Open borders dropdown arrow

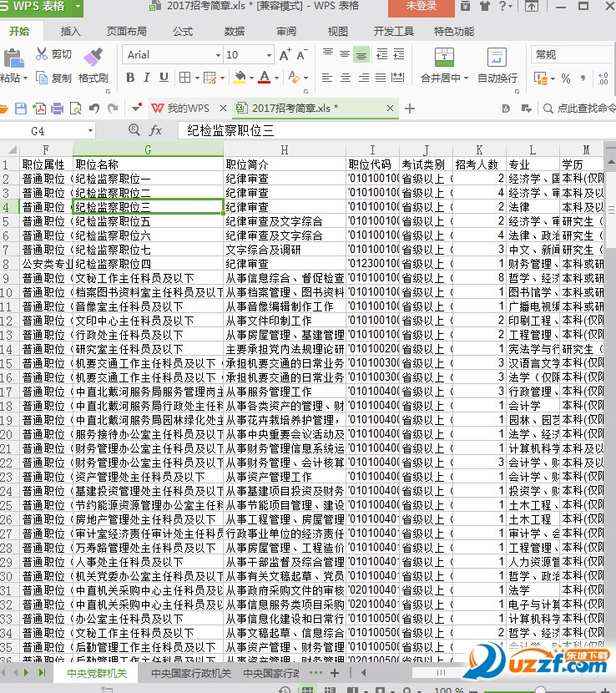point(197,78)
